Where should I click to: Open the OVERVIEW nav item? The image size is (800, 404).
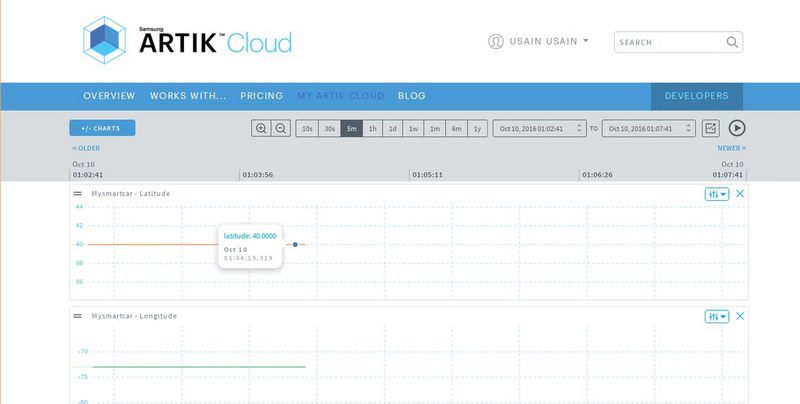(x=109, y=96)
